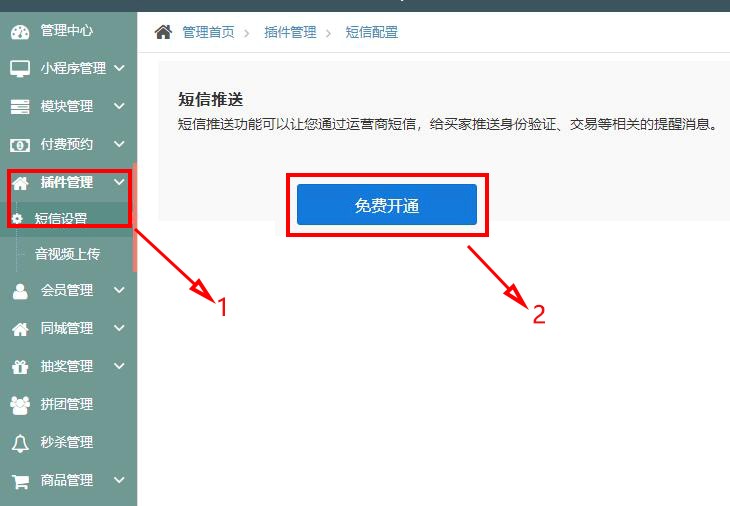
Task: Go to 插件管理 breadcrumb link
Action: (x=290, y=32)
